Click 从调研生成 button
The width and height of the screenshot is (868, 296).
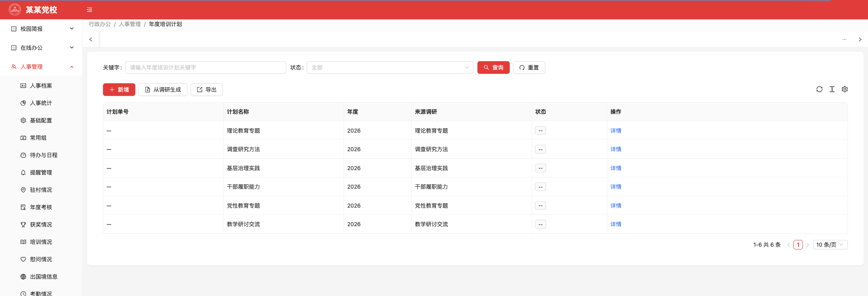click(163, 90)
